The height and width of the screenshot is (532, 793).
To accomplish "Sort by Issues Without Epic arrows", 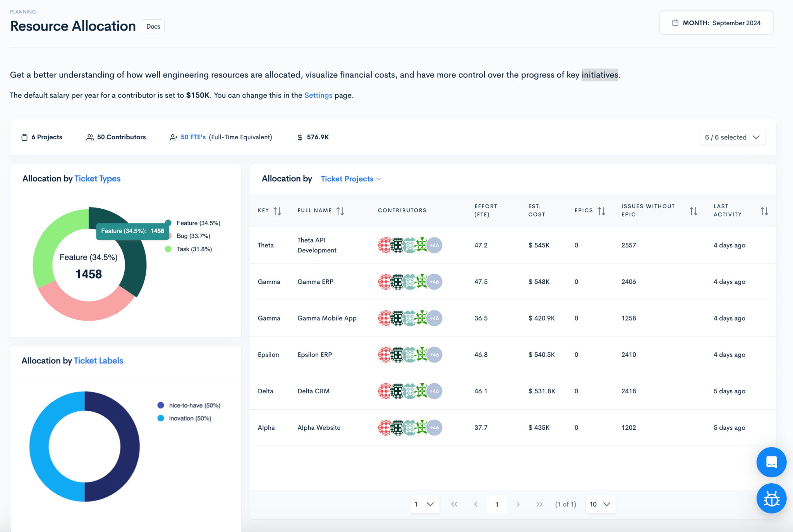I will tap(693, 211).
